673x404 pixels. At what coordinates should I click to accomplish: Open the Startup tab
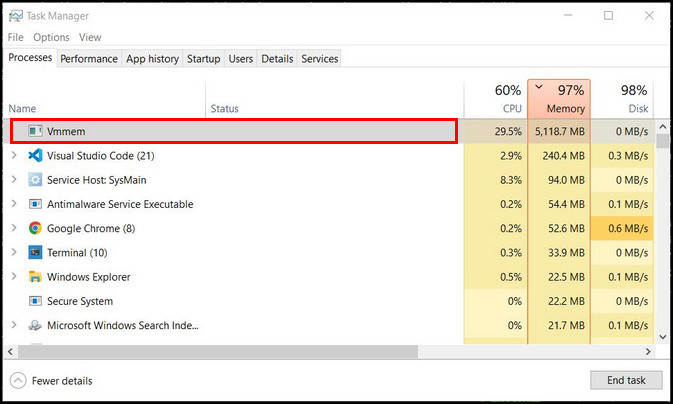203,59
